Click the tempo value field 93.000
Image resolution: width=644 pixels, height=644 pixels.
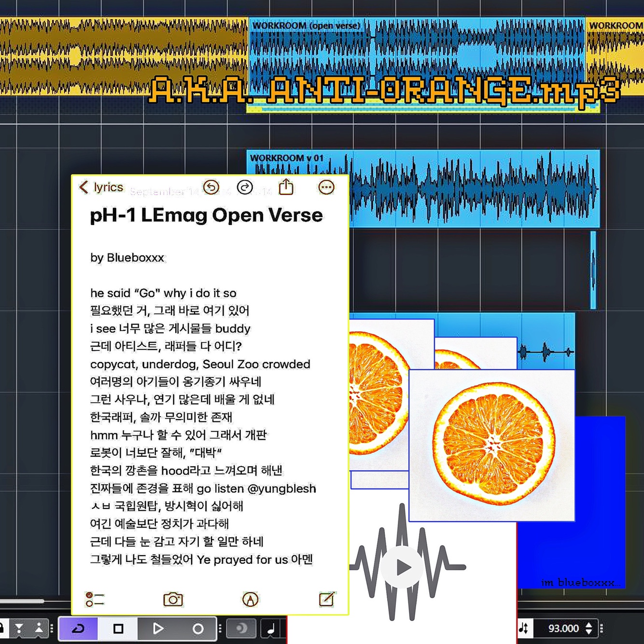563,628
